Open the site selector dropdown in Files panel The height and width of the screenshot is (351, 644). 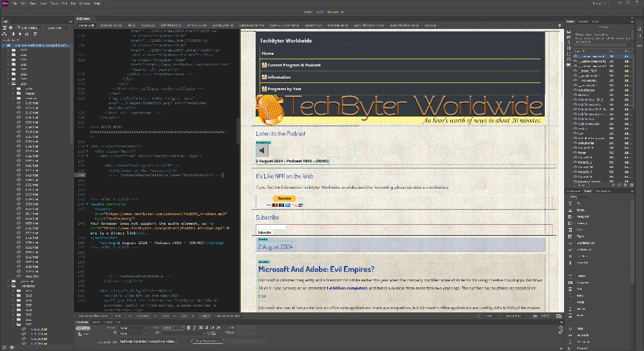click(32, 28)
